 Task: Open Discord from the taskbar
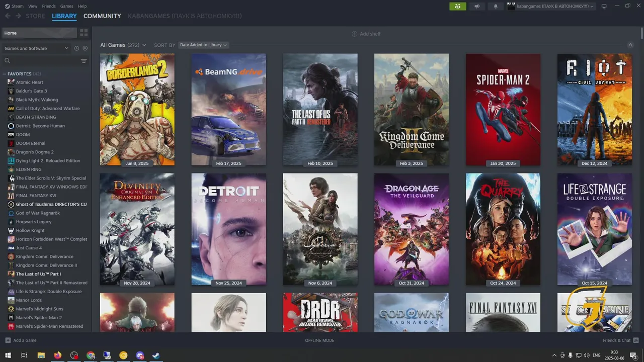[x=140, y=355]
